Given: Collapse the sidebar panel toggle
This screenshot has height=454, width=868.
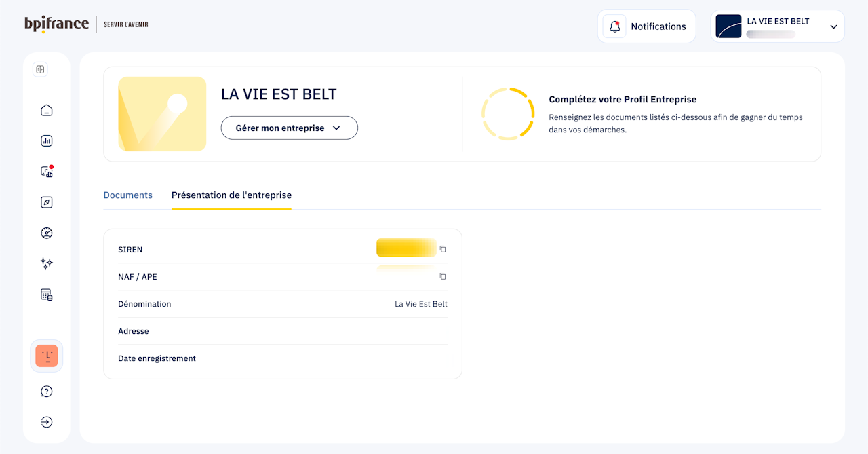Looking at the screenshot, I should 40,69.
